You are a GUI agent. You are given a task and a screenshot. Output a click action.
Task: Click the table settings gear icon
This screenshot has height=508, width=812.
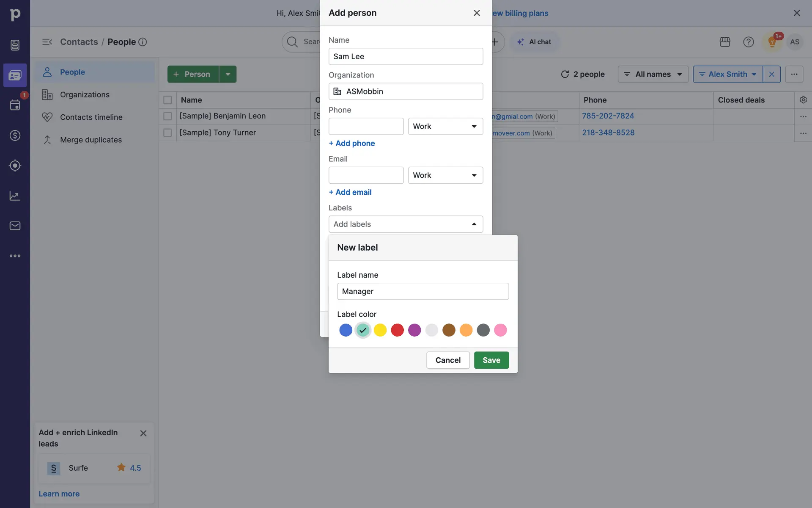pyautogui.click(x=803, y=100)
